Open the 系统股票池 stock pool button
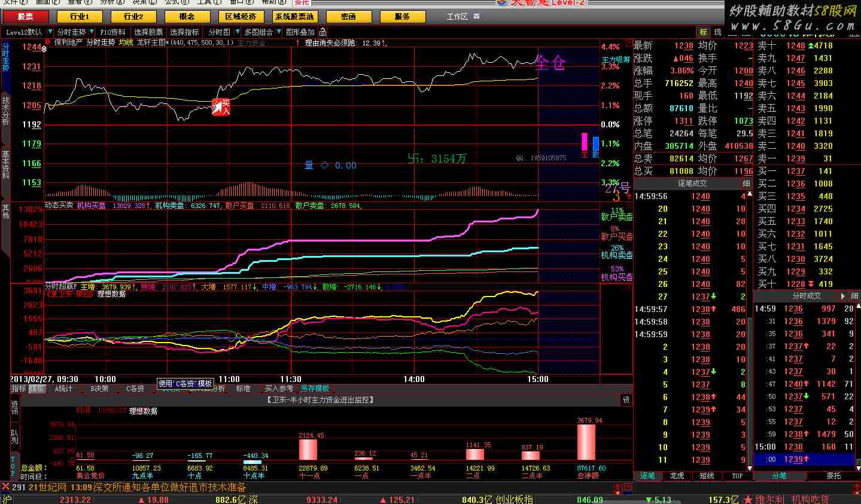 tap(294, 17)
